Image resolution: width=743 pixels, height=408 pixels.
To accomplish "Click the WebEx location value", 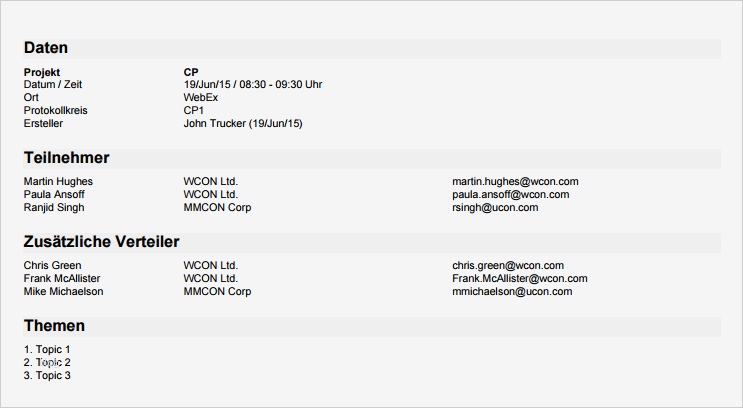I will (201, 98).
